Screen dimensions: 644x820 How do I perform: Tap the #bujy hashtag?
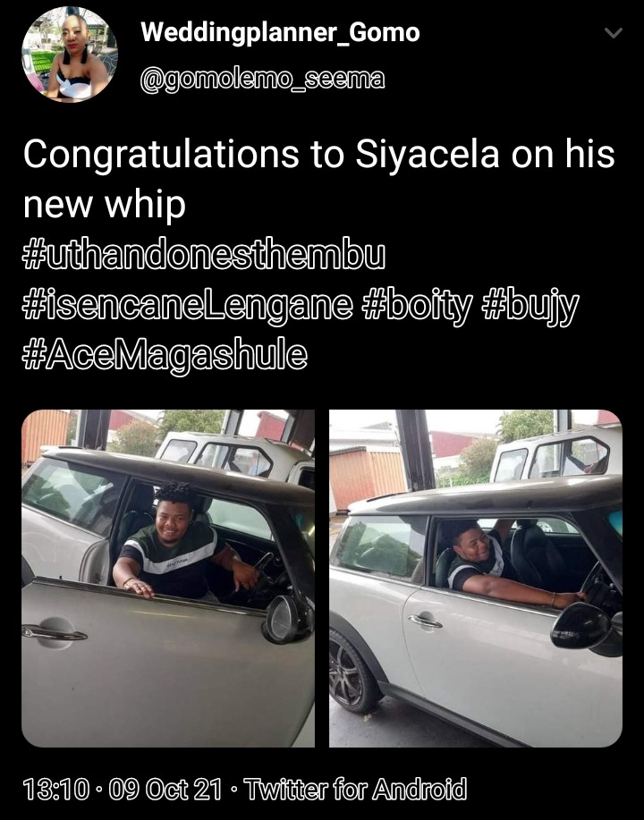tap(530, 306)
